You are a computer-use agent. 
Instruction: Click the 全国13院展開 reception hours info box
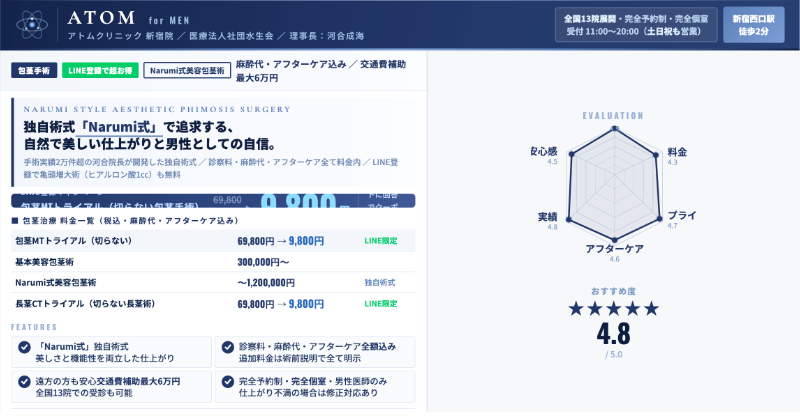pyautogui.click(x=635, y=25)
